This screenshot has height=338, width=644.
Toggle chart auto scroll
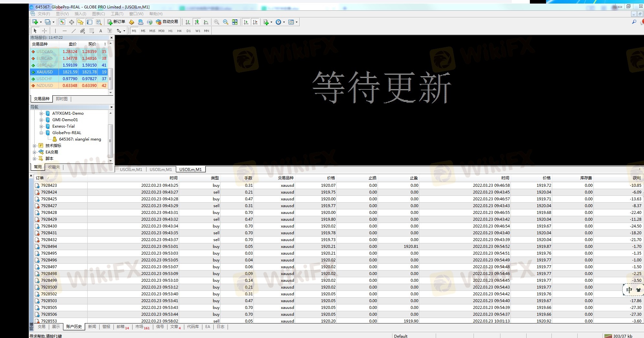pos(246,22)
